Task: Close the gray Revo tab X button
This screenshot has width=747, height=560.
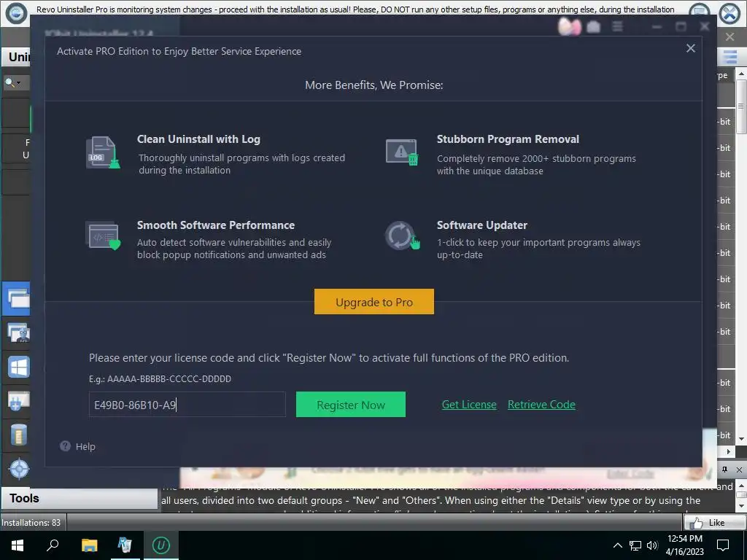Action: (729, 36)
